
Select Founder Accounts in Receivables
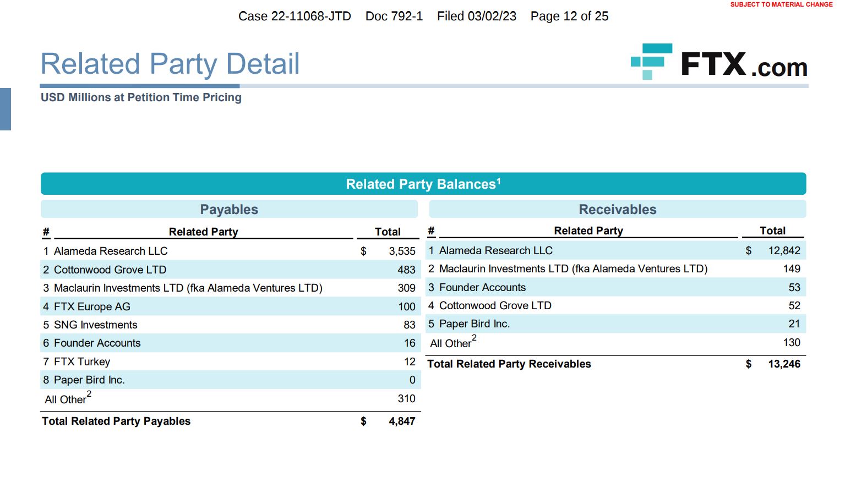click(483, 287)
